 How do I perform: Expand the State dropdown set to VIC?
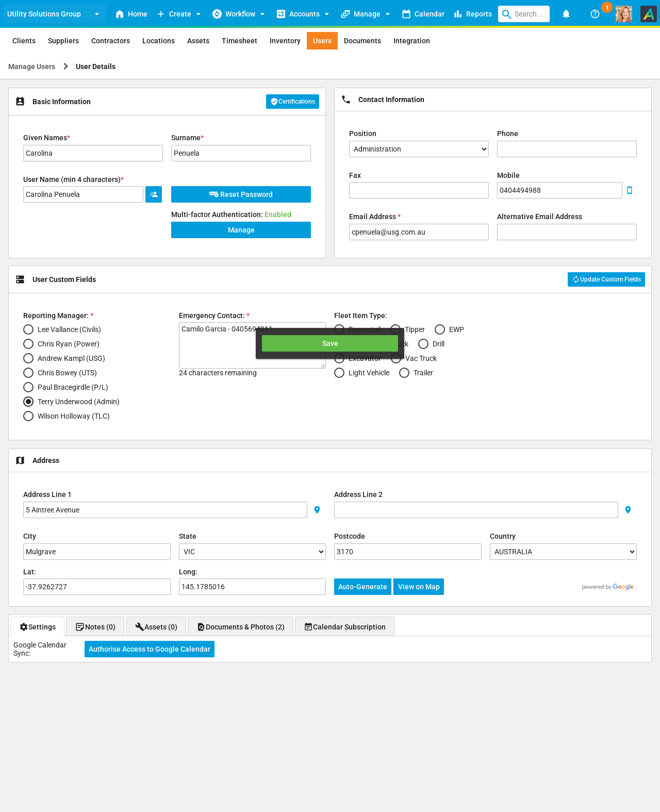[252, 552]
